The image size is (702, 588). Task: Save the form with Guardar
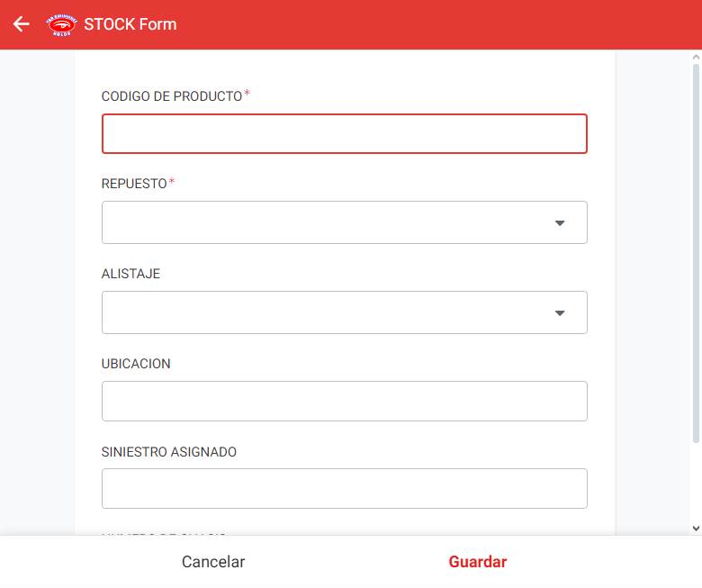pos(478,562)
